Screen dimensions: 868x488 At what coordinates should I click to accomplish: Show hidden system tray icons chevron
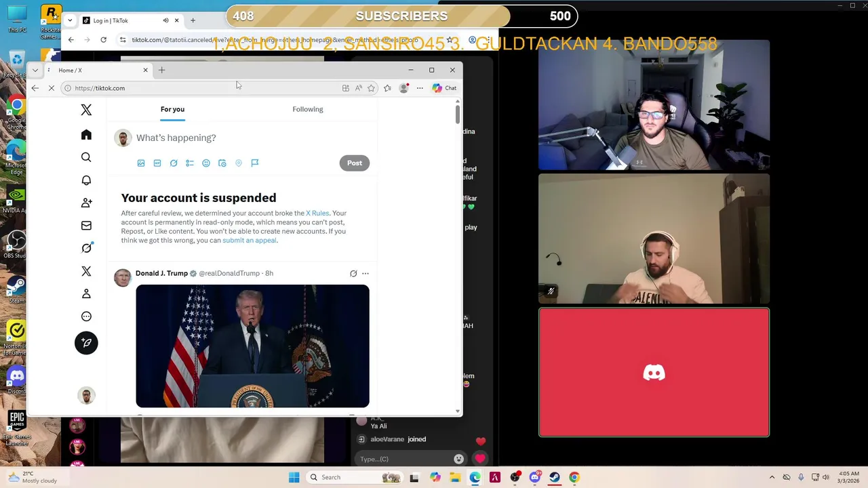click(772, 477)
